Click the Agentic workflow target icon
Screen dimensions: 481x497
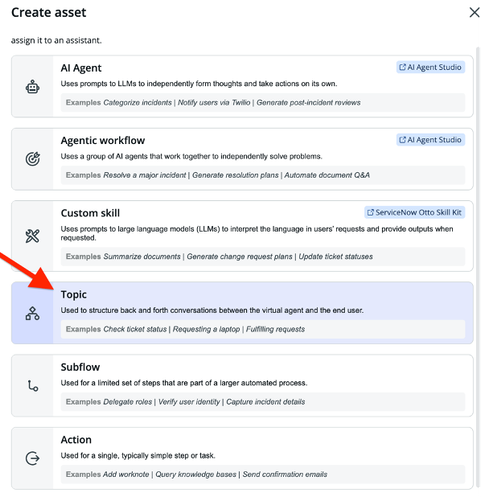pos(32,159)
